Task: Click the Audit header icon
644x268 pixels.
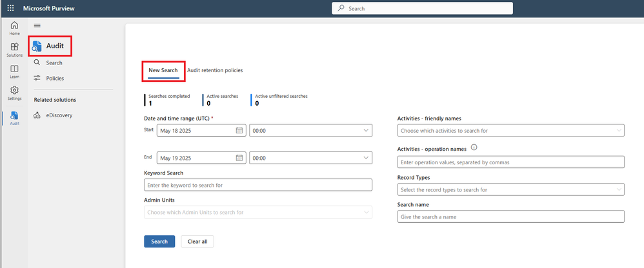Action: pyautogui.click(x=37, y=46)
